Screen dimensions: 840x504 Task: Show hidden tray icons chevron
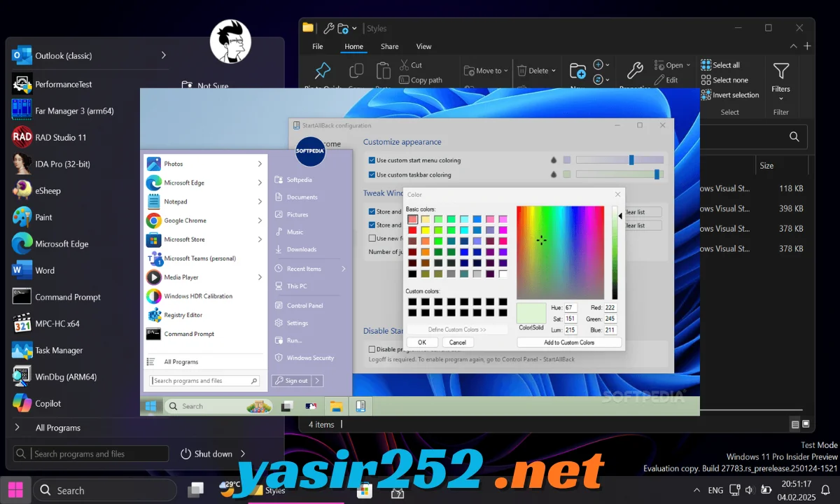pyautogui.click(x=696, y=490)
